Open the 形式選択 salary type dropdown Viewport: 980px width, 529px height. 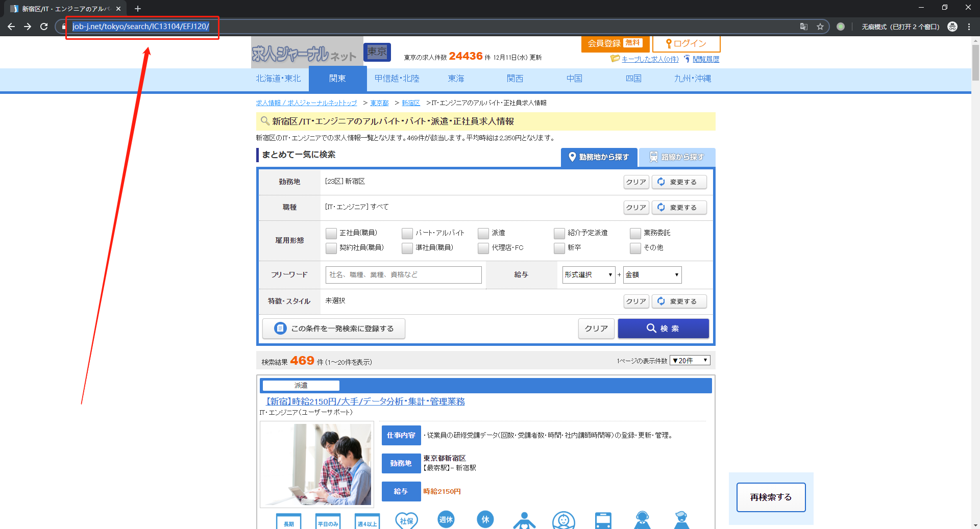click(589, 275)
